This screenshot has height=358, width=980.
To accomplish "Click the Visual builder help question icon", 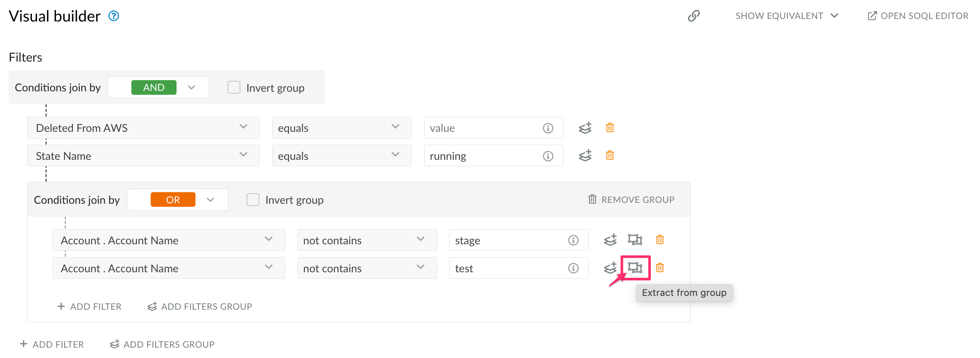I will 114,16.
